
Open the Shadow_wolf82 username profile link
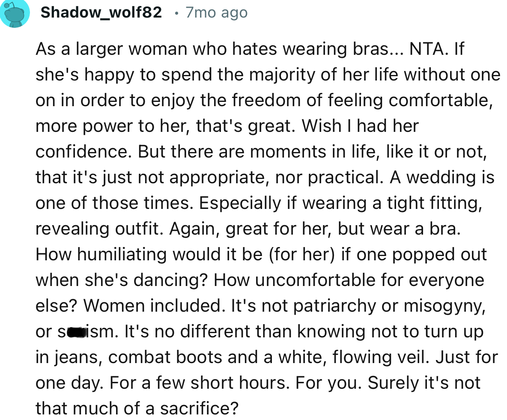[x=101, y=13]
